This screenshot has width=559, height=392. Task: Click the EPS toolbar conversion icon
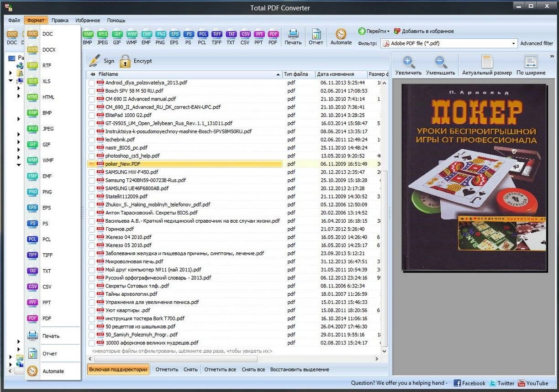coord(174,37)
